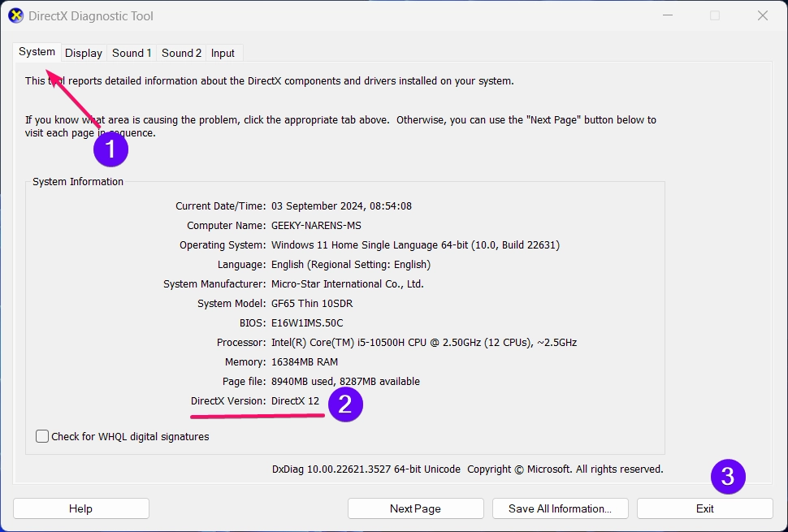
Task: Open the Display tab
Action: click(84, 53)
